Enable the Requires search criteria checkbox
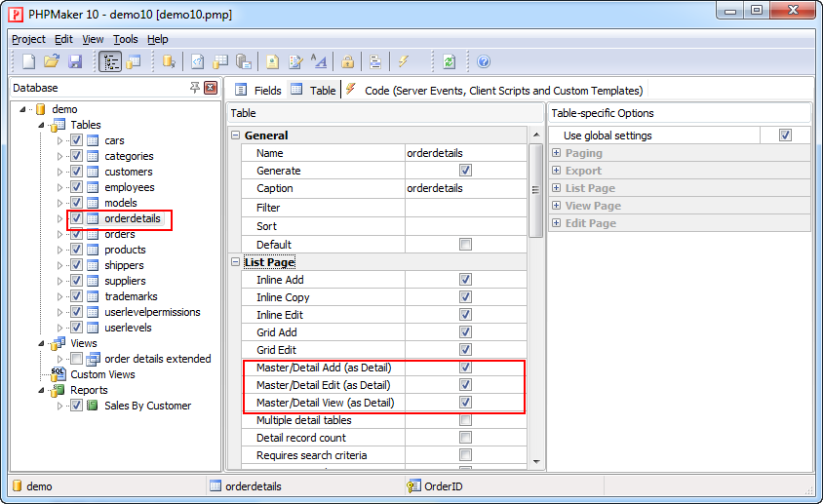Image resolution: width=823 pixels, height=504 pixels. (465, 454)
